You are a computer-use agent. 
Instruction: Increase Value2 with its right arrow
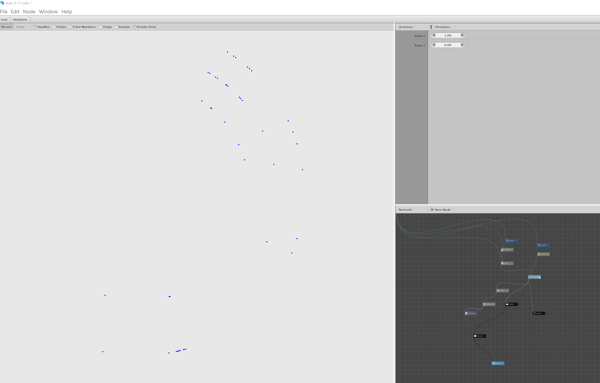pyautogui.click(x=462, y=45)
